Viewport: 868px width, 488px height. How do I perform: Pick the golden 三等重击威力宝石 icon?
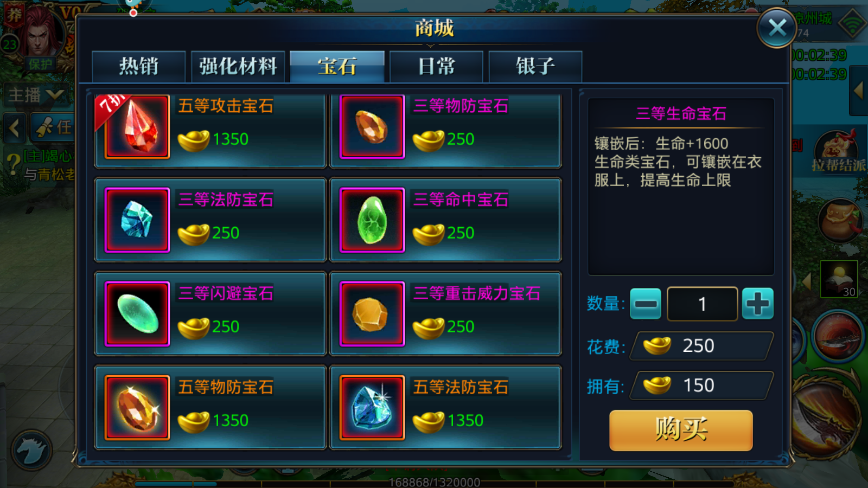[372, 314]
